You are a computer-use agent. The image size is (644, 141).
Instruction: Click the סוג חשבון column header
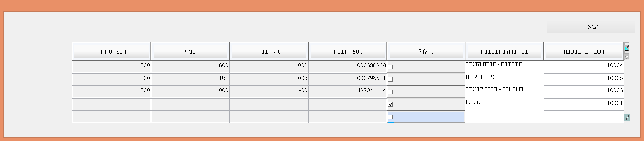(269, 51)
